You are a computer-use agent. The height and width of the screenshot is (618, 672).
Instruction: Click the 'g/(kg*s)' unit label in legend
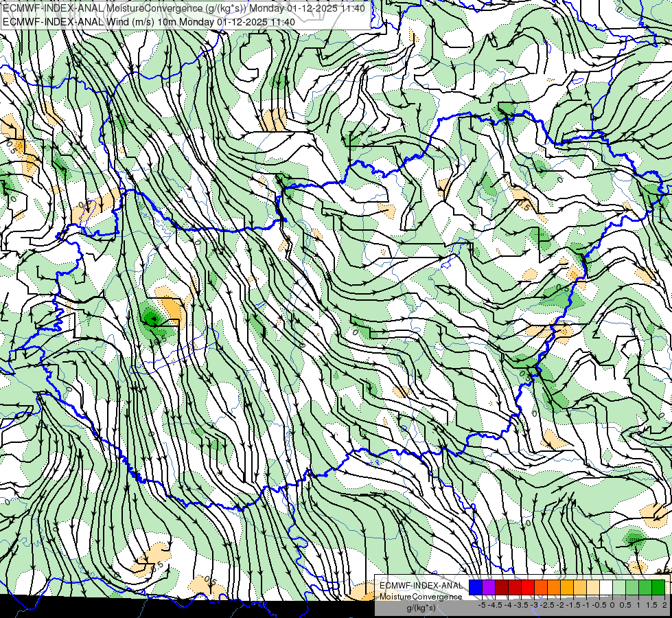pyautogui.click(x=421, y=608)
